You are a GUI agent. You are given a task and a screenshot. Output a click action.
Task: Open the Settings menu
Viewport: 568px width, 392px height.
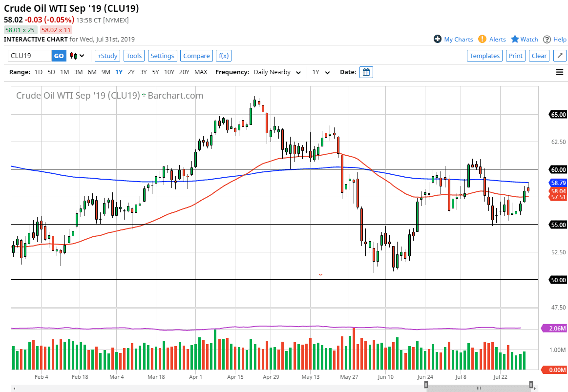pos(162,56)
